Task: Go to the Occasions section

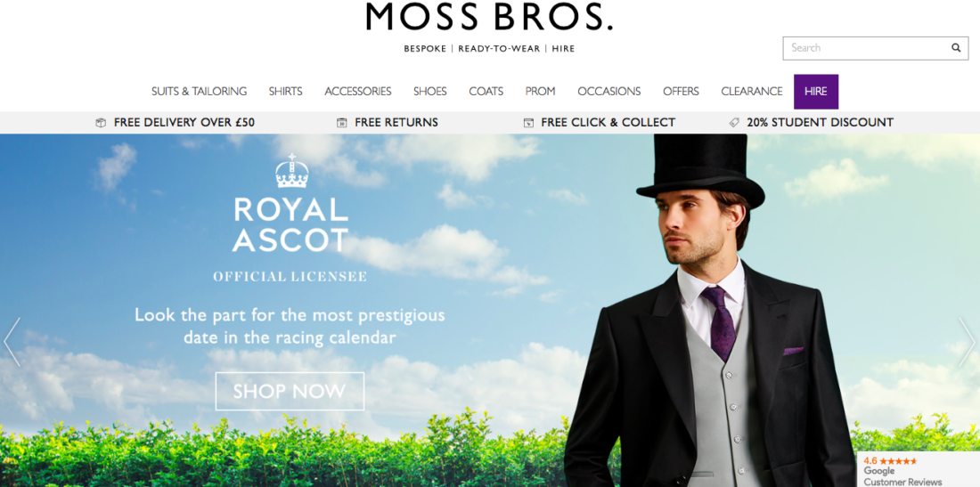Action: coord(609,92)
